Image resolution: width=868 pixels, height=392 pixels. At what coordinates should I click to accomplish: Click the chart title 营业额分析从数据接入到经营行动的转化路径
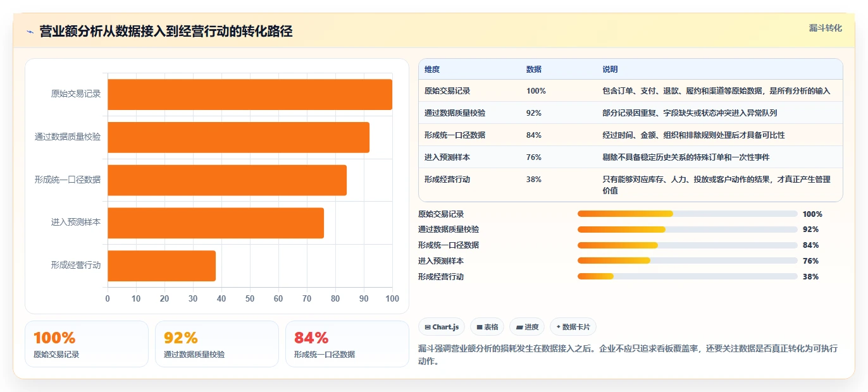point(166,32)
